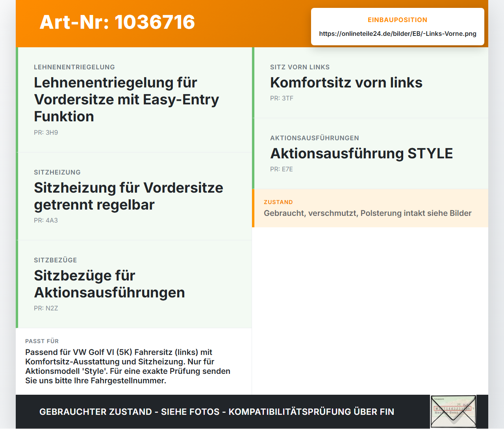This screenshot has width=504, height=429.
Task: Select the Sitzheizung category label
Action: (x=57, y=172)
